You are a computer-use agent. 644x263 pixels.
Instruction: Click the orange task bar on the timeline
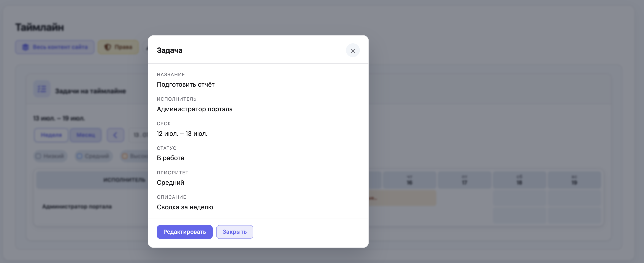(402, 198)
